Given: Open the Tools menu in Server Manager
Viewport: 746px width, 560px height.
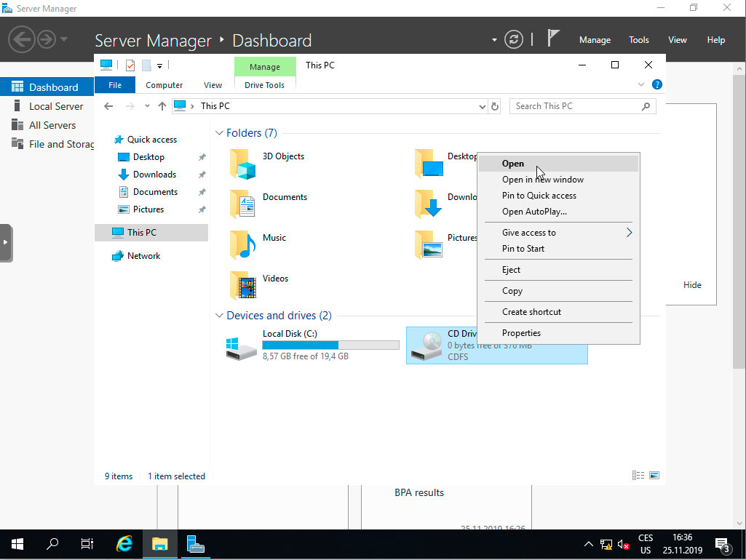Looking at the screenshot, I should click(638, 39).
